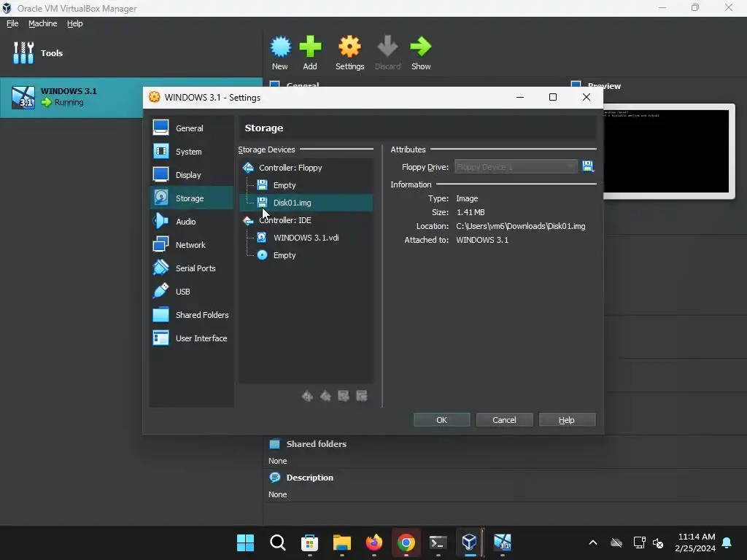Open the Audio settings category
Image resolution: width=747 pixels, height=560 pixels.
point(192,222)
